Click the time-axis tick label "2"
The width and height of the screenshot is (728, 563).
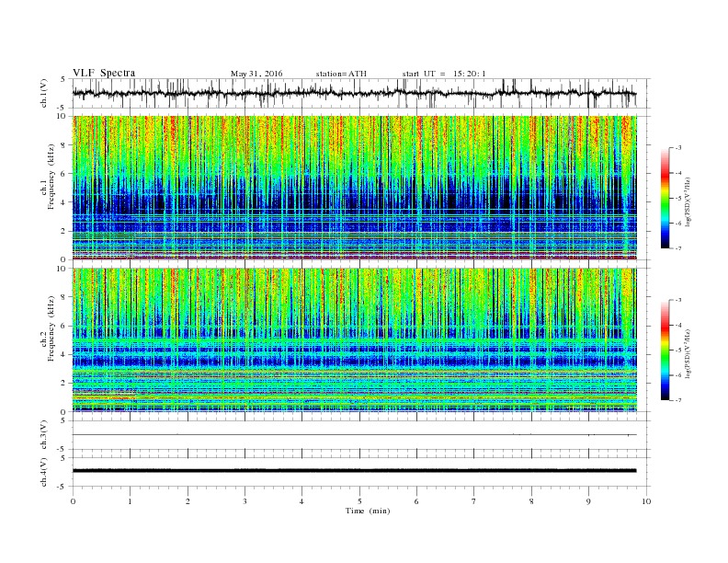coord(188,501)
